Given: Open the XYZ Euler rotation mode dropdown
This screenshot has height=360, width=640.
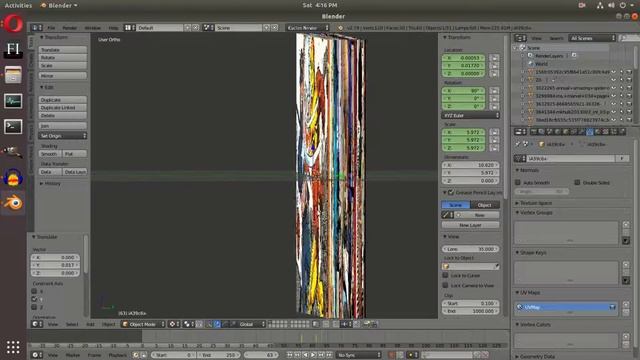Looking at the screenshot, I should (x=471, y=116).
